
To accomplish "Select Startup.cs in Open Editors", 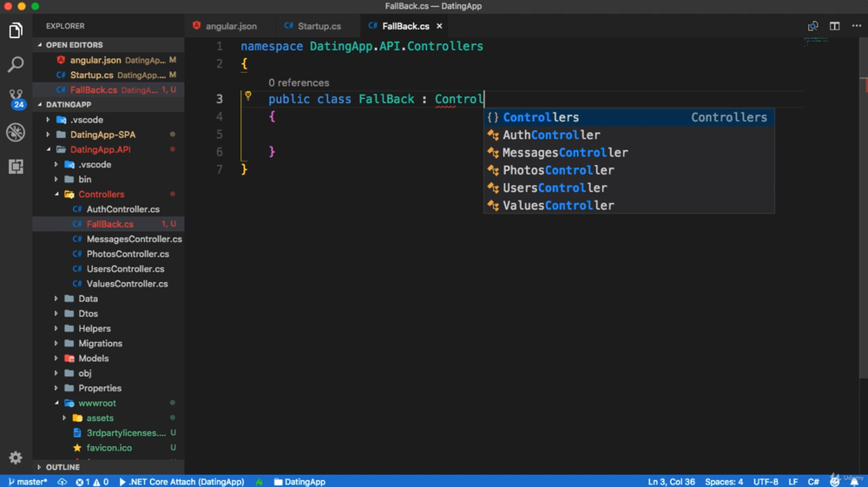I will point(108,75).
